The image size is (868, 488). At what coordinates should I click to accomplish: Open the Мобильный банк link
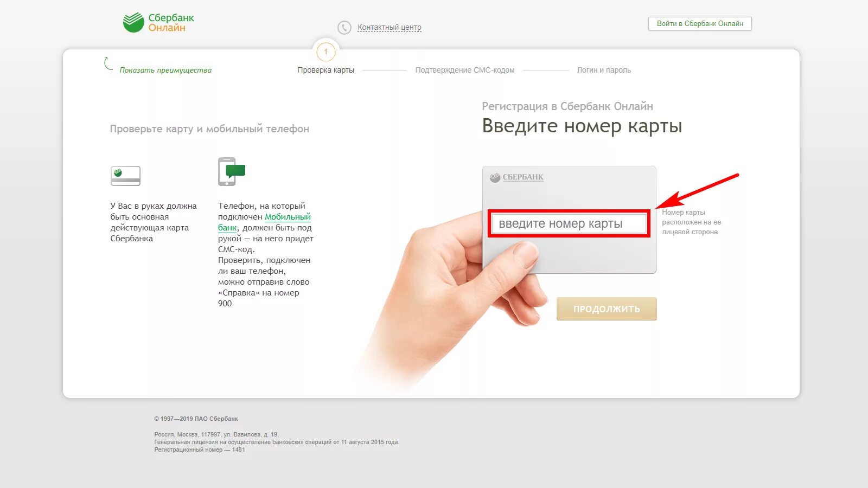(x=264, y=222)
